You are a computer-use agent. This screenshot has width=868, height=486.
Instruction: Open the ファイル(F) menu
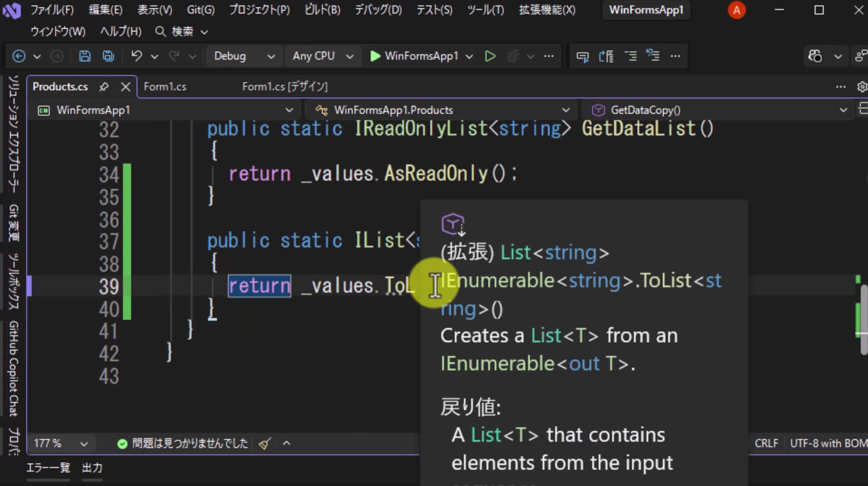pyautogui.click(x=52, y=10)
